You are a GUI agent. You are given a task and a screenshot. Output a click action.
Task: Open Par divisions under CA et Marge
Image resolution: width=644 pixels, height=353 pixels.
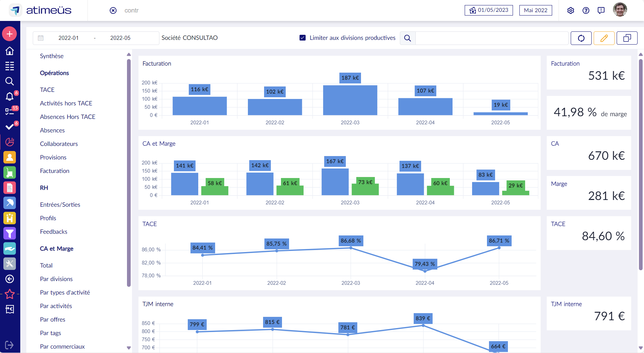click(x=56, y=279)
